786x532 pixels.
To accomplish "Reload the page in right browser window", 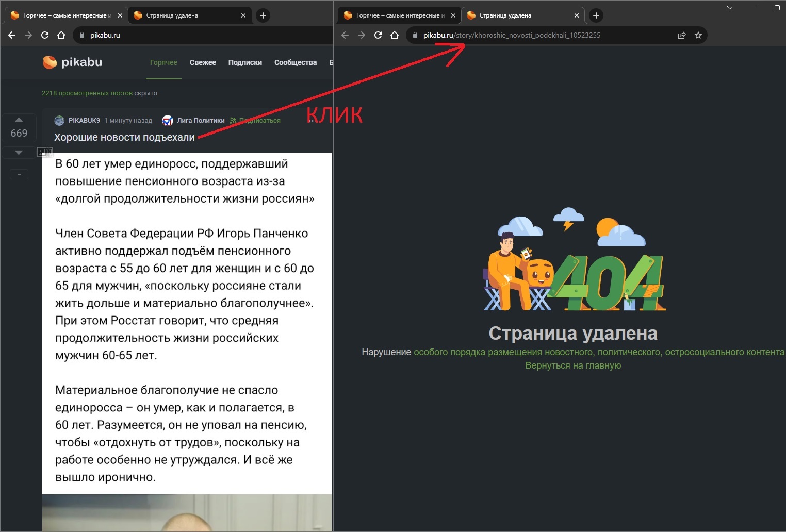I will [x=378, y=35].
